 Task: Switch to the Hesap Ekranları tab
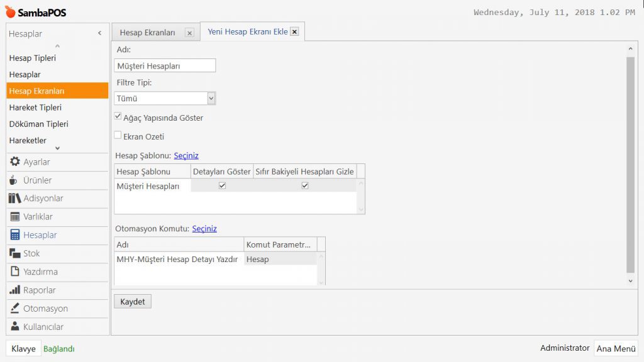pyautogui.click(x=148, y=33)
